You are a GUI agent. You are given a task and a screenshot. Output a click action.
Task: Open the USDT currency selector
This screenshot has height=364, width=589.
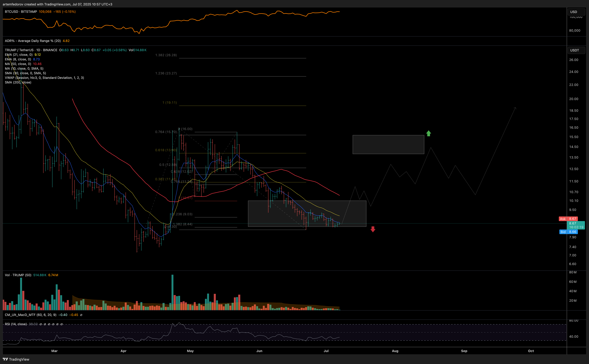pyautogui.click(x=576, y=50)
